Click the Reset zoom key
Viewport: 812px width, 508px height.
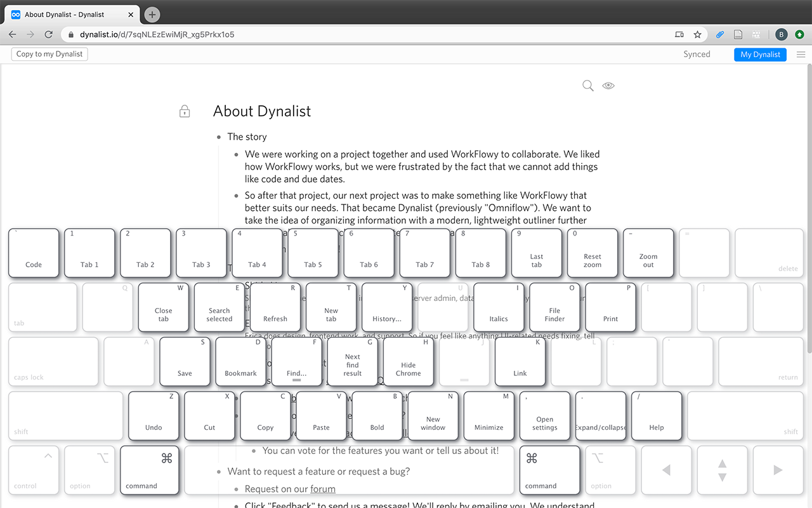tap(592, 253)
